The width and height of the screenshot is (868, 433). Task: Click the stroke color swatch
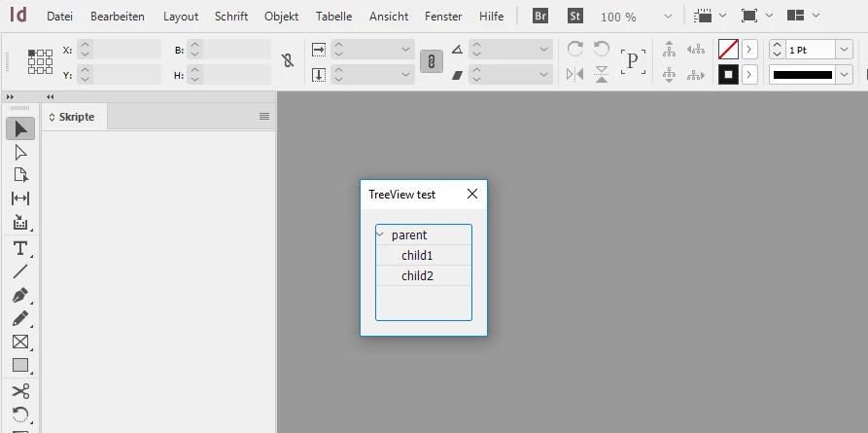[x=728, y=74]
